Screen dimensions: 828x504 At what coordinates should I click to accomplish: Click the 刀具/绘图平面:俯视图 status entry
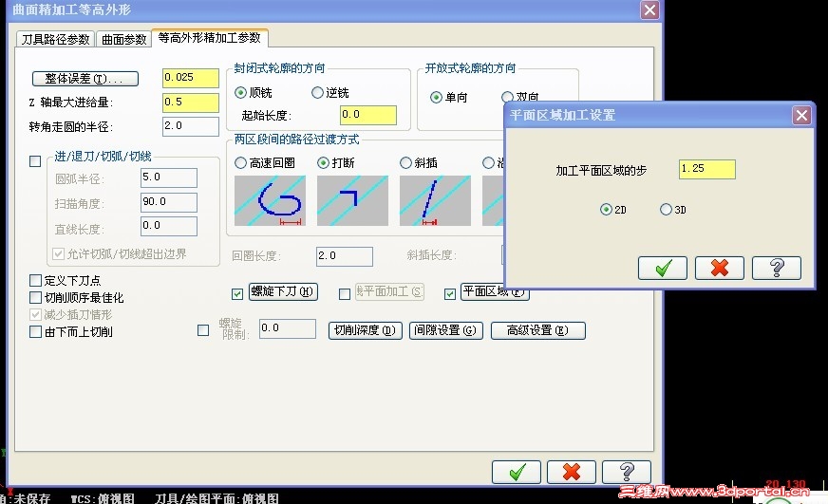216,498
